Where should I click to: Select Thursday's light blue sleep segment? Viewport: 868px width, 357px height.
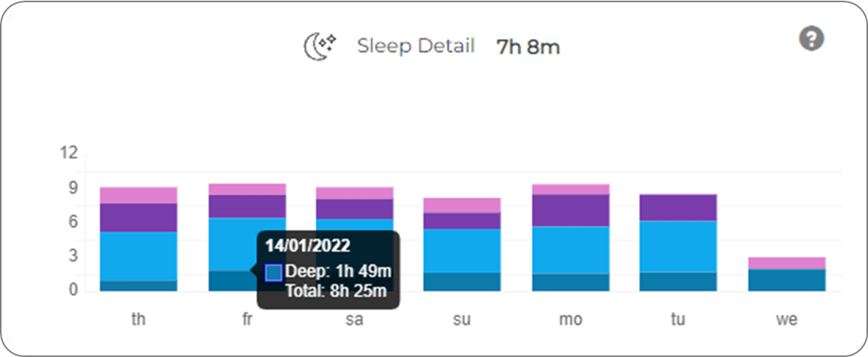pos(139,256)
